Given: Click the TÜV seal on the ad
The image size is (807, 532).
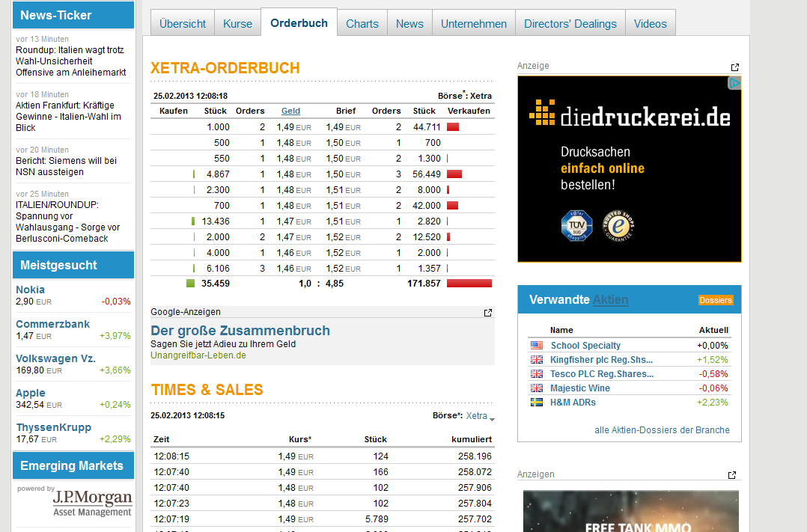Looking at the screenshot, I should point(576,225).
